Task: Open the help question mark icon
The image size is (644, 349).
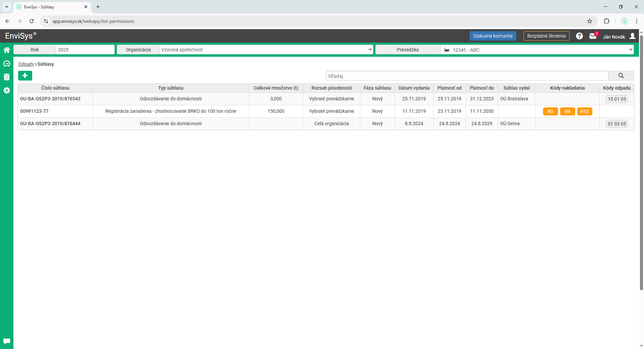Action: tap(579, 36)
